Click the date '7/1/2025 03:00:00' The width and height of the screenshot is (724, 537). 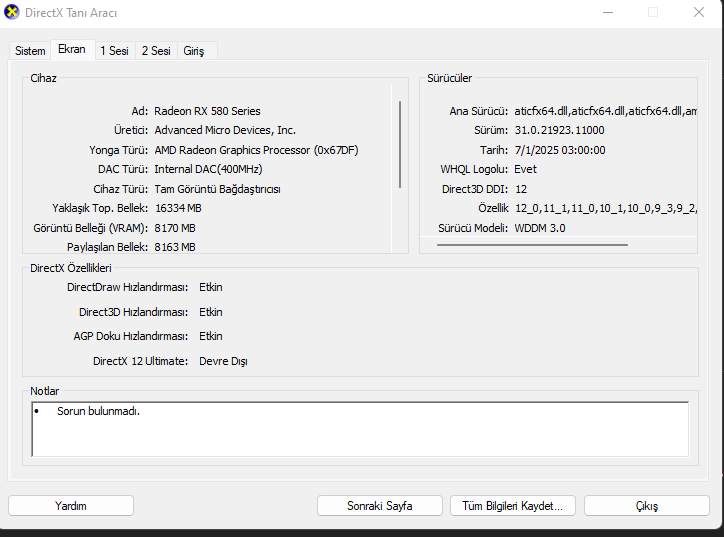(560, 150)
